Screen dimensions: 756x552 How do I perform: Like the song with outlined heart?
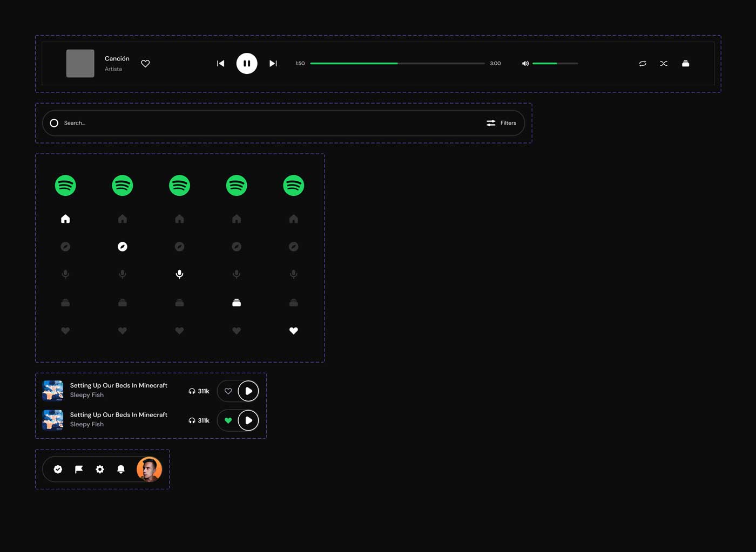[x=228, y=391]
